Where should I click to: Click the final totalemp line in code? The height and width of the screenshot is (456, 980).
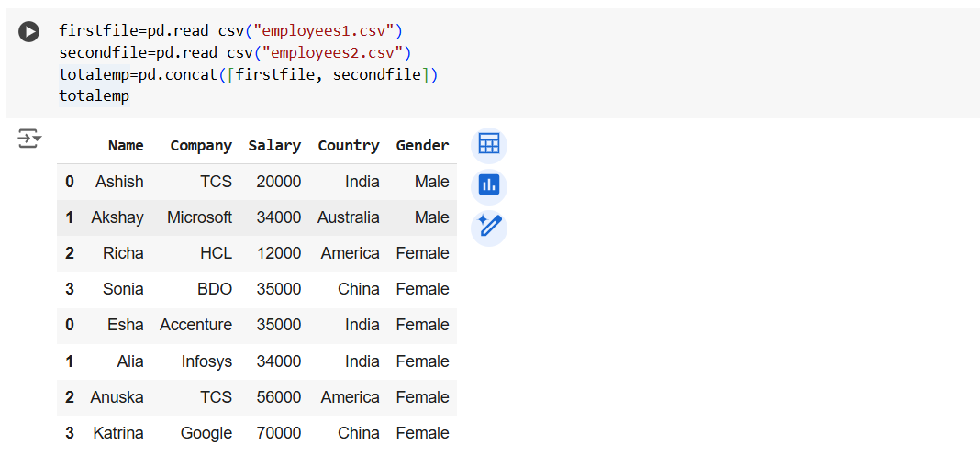[94, 95]
